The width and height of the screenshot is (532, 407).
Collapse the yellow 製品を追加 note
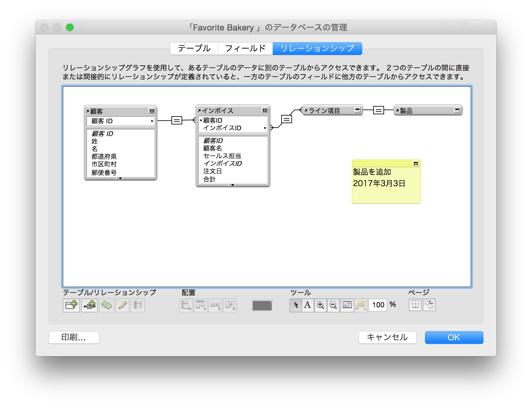[416, 163]
